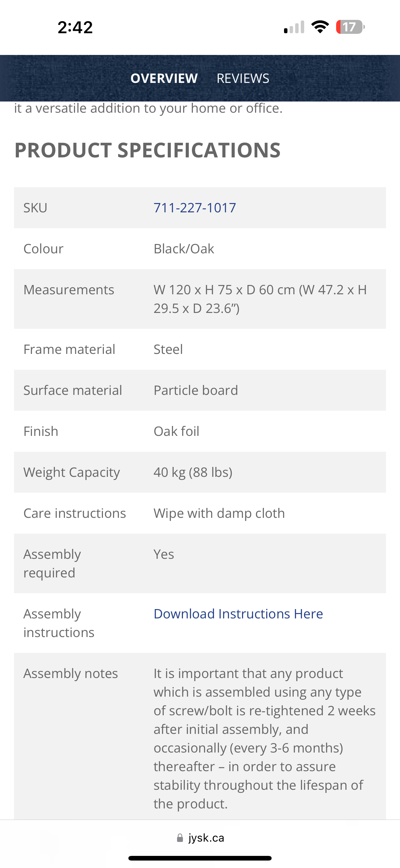Image resolution: width=400 pixels, height=868 pixels.
Task: Click the PRODUCT SPECIFICATIONS heading
Action: (148, 150)
